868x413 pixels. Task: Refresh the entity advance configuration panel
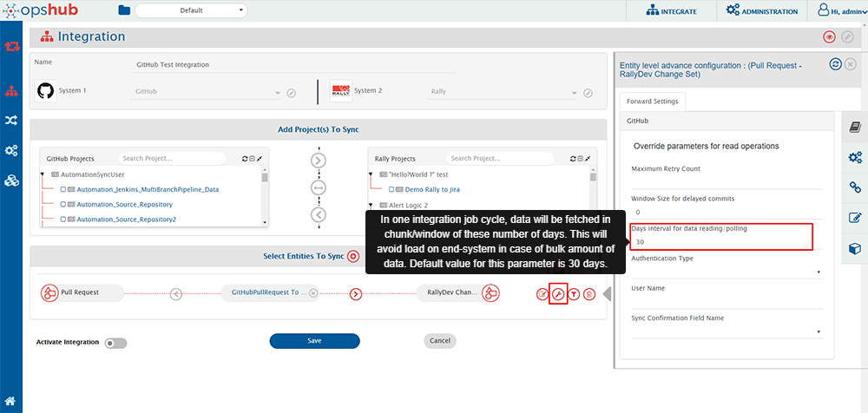point(835,64)
